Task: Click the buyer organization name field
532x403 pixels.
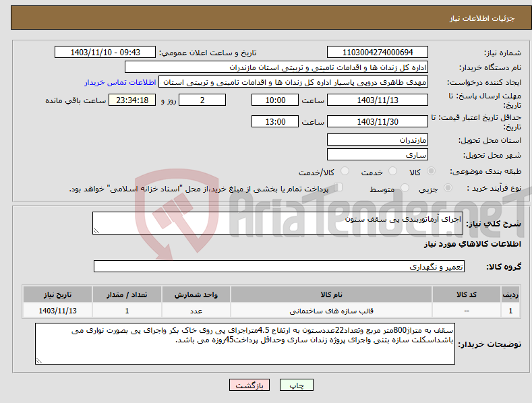Action: click(x=276, y=67)
